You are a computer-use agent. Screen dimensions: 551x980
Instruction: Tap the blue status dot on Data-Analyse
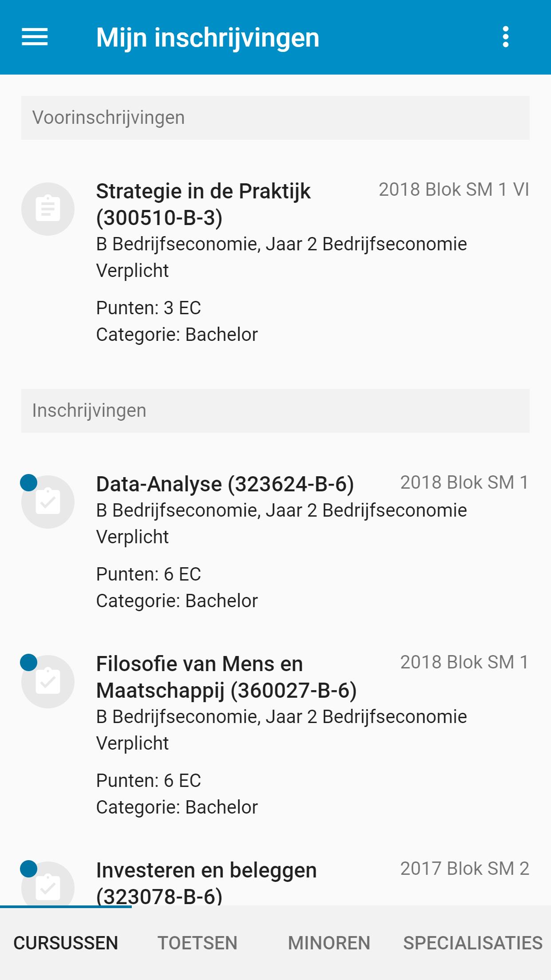click(x=29, y=482)
